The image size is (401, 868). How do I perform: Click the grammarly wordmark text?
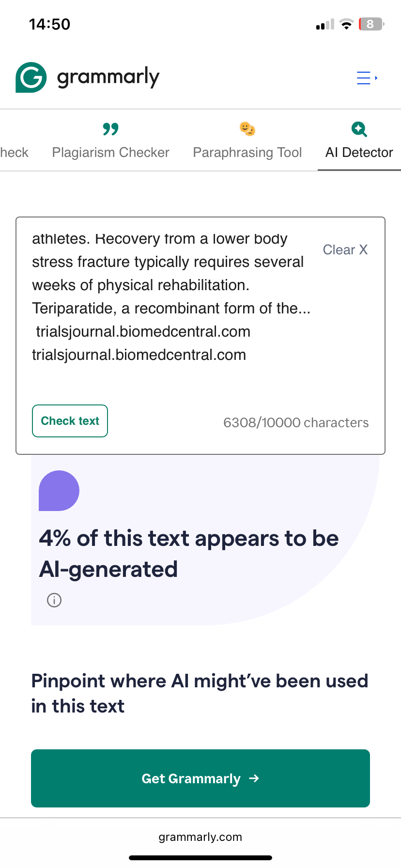tap(108, 77)
